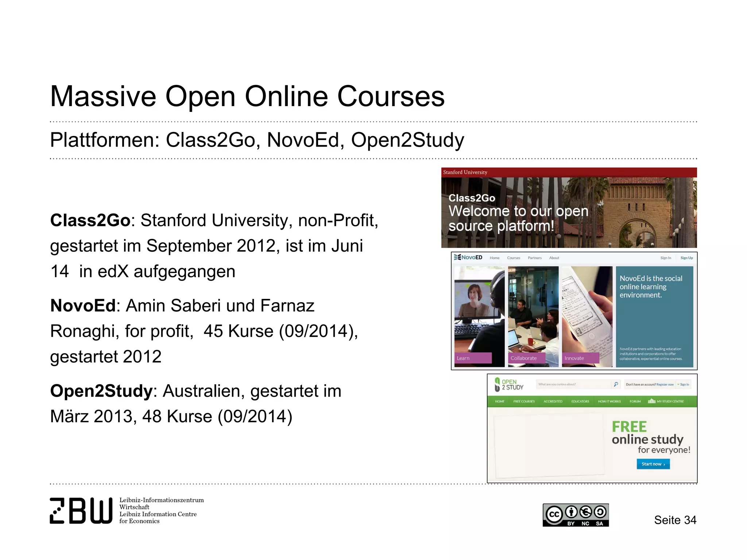The width and height of the screenshot is (747, 560).
Task: Click the '45 Kurse (09/2014)' text
Action: (x=280, y=331)
